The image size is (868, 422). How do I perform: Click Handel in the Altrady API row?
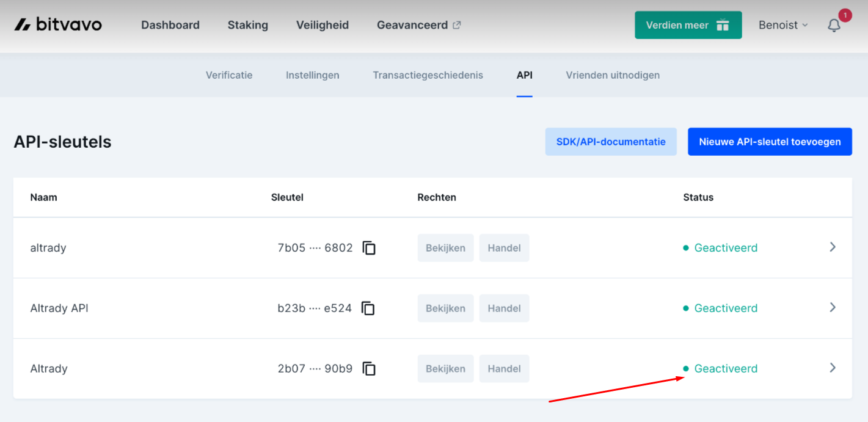click(x=505, y=308)
